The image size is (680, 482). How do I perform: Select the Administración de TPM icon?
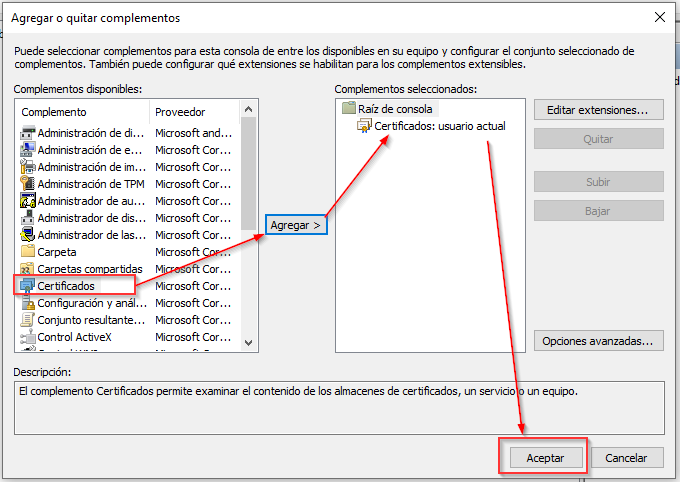coord(28,184)
